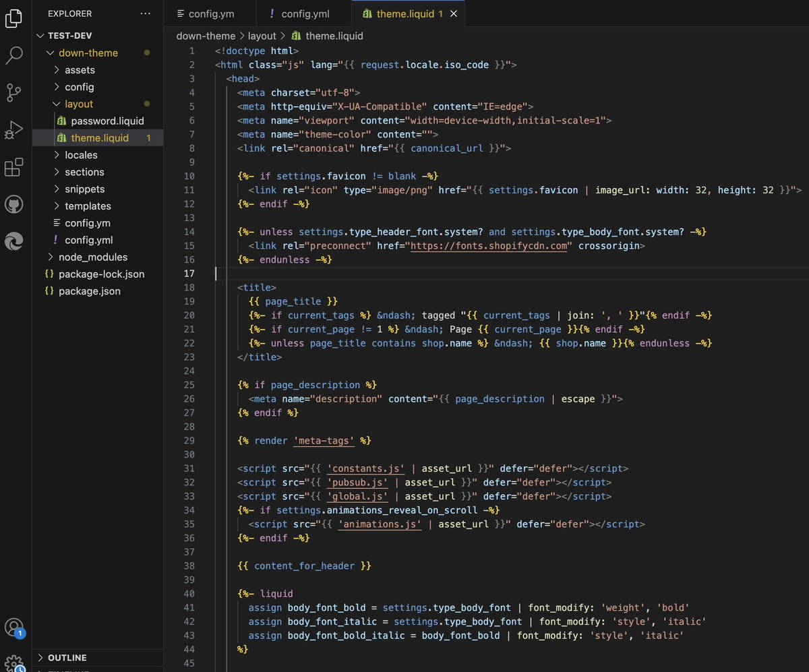
Task: Click the layout breadcrumb segment
Action: (262, 36)
